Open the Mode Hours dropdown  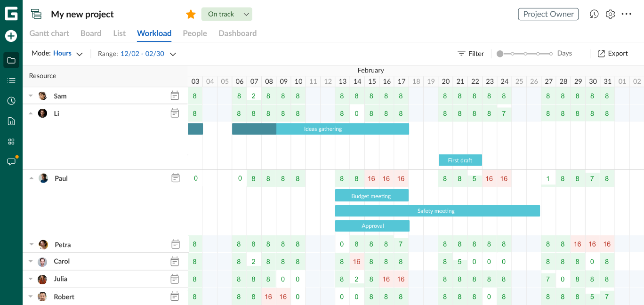[x=68, y=53]
